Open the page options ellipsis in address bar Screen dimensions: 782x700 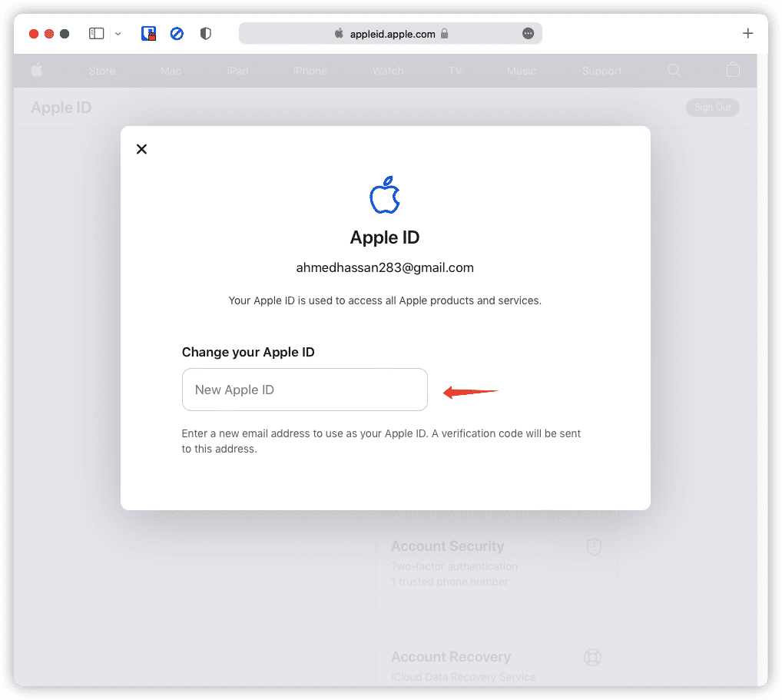pos(529,34)
